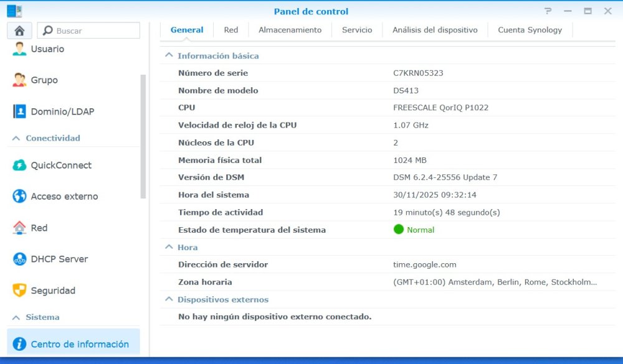Open the QuickConnect cloud icon

tap(19, 165)
